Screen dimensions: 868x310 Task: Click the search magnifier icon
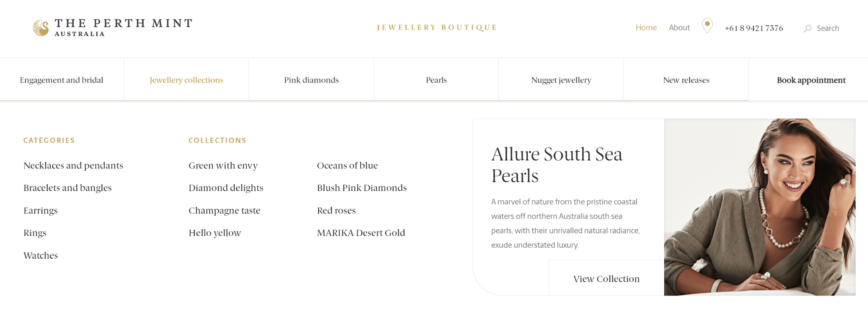point(808,28)
